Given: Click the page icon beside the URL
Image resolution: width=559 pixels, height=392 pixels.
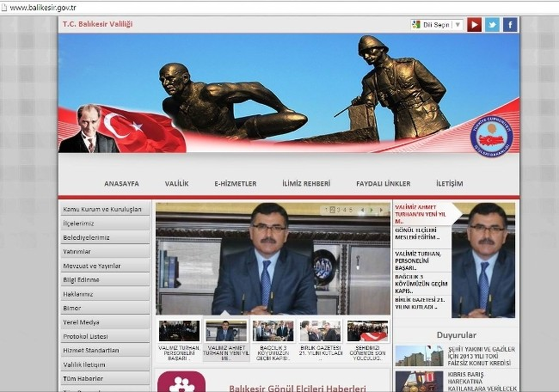Looking at the screenshot, I should coord(5,7).
